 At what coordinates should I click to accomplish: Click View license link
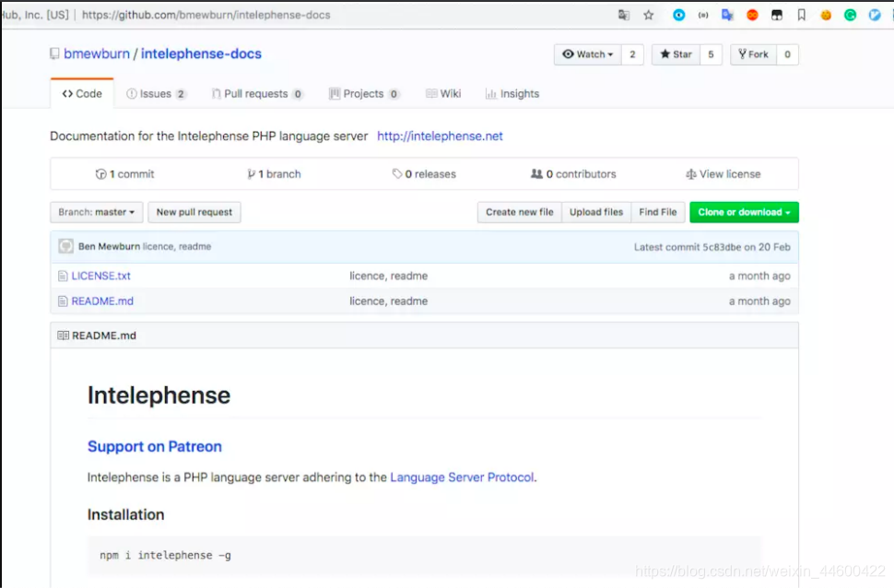click(723, 174)
